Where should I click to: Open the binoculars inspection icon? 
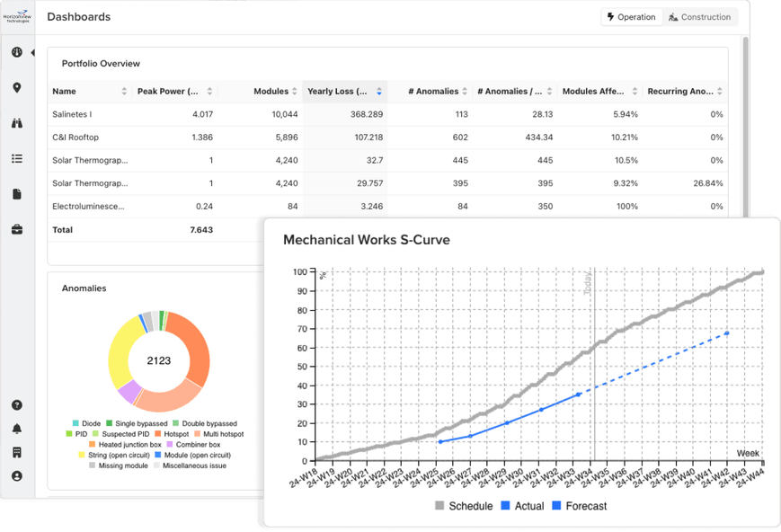(17, 123)
